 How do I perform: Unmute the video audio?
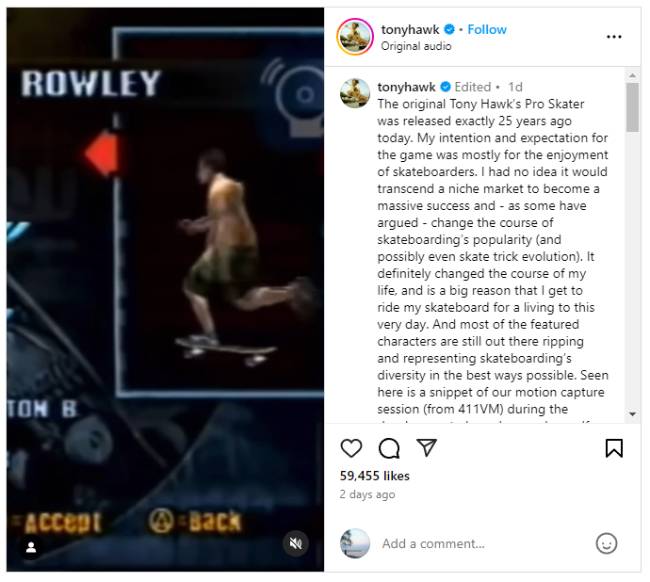(x=296, y=543)
